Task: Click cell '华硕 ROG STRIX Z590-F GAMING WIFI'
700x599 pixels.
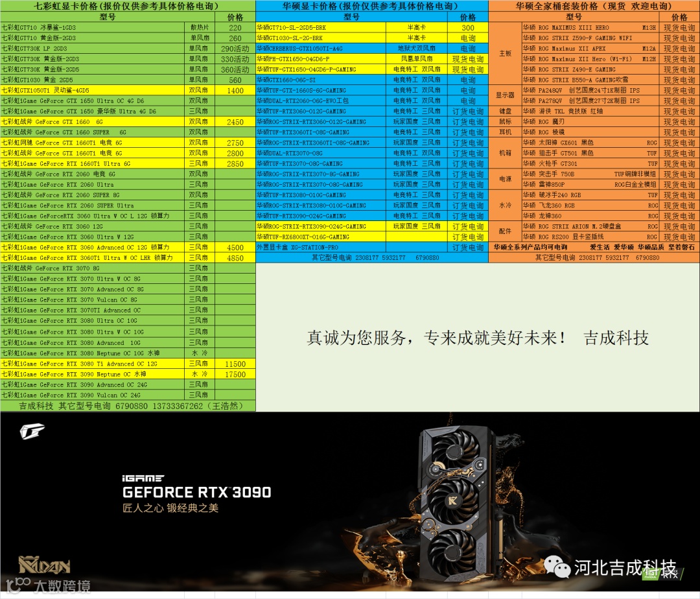Action: (x=590, y=38)
